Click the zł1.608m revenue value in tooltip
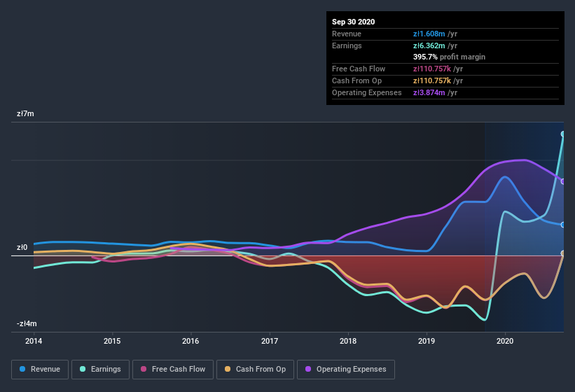The image size is (575, 392). tap(429, 34)
